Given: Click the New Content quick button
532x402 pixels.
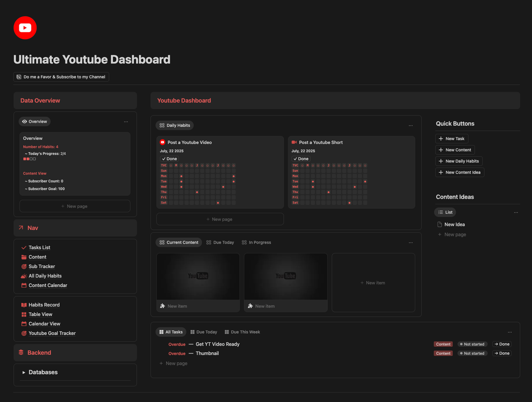Looking at the screenshot, I should 455,150.
